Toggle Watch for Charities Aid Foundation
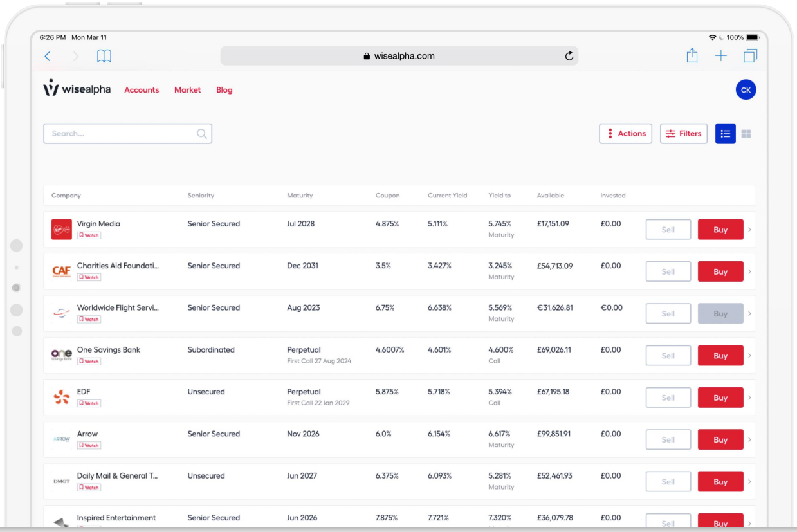Viewport: 797px width, 532px height. [89, 277]
